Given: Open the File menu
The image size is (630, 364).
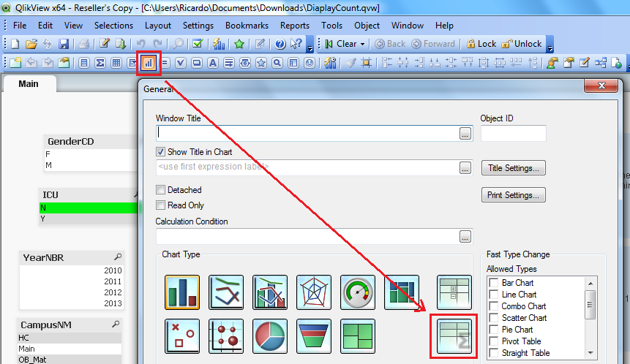Looking at the screenshot, I should (20, 26).
